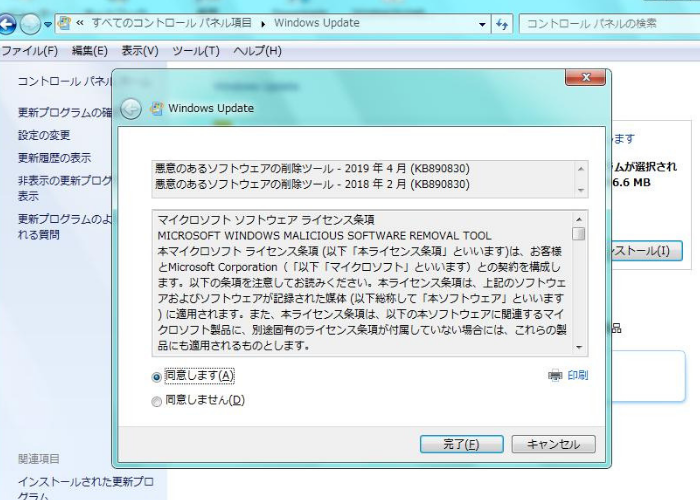Select the 同意します(A) radio button
This screenshot has height=500, width=700.
[156, 377]
